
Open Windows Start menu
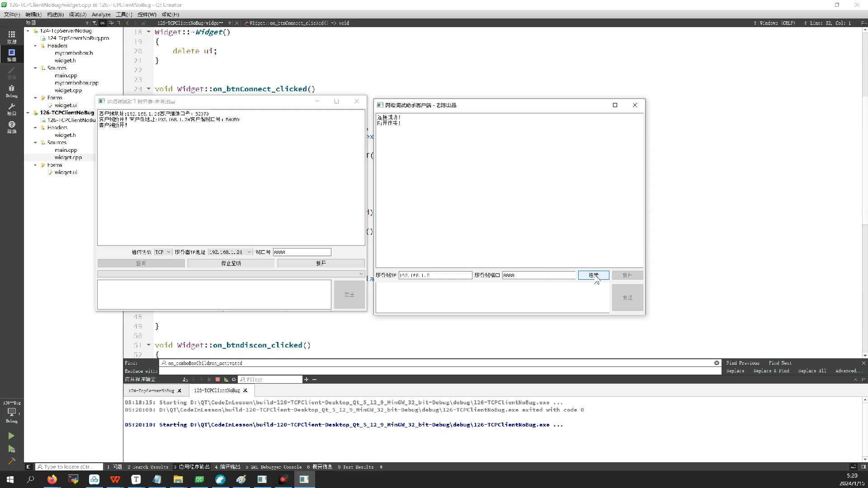pyautogui.click(x=10, y=479)
